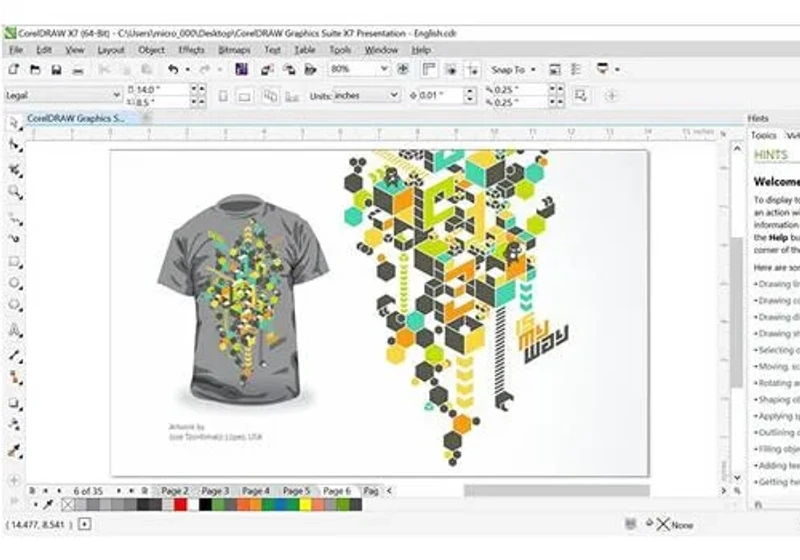Select the Artistic Media tool
This screenshot has width=800, height=560.
click(x=15, y=238)
